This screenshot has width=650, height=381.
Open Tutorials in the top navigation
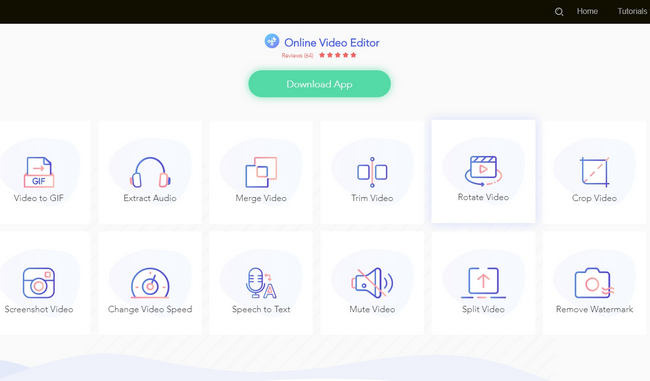point(632,11)
